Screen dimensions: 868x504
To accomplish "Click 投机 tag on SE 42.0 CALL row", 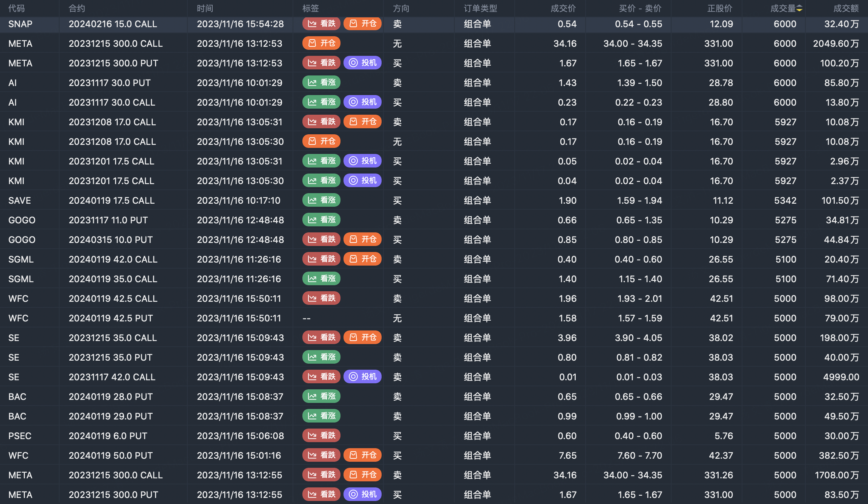I will (362, 377).
